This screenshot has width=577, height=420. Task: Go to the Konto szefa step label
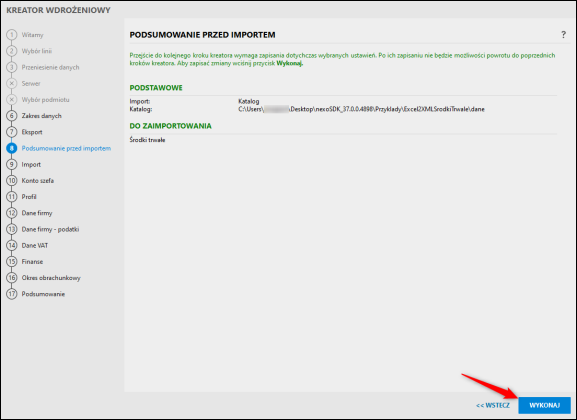(x=38, y=181)
